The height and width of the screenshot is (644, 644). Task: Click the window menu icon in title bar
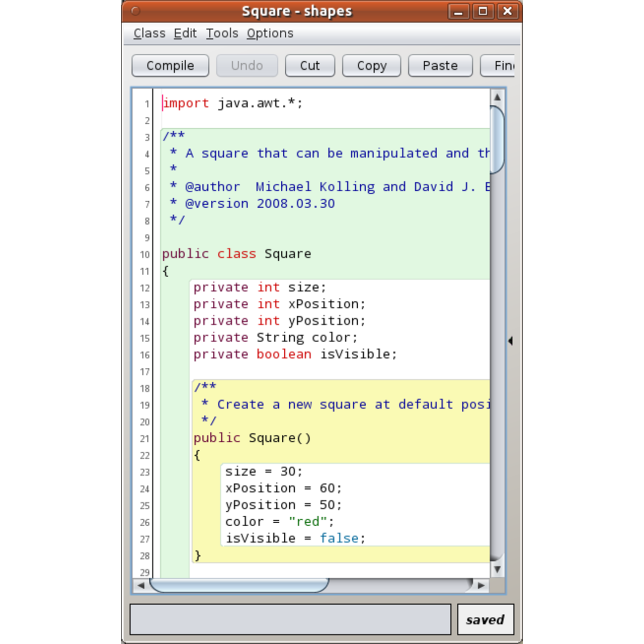[x=136, y=11]
